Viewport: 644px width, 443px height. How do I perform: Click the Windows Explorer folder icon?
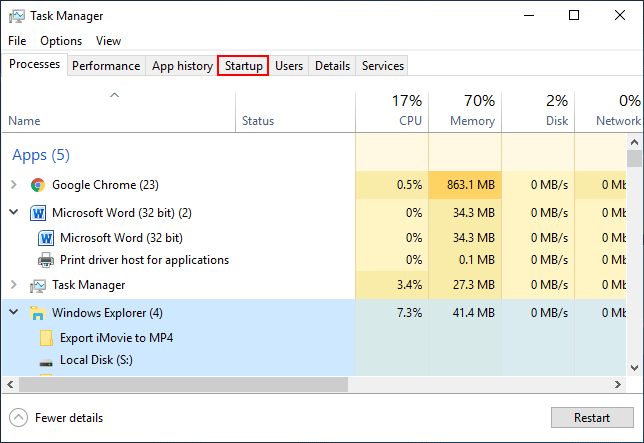tap(38, 313)
